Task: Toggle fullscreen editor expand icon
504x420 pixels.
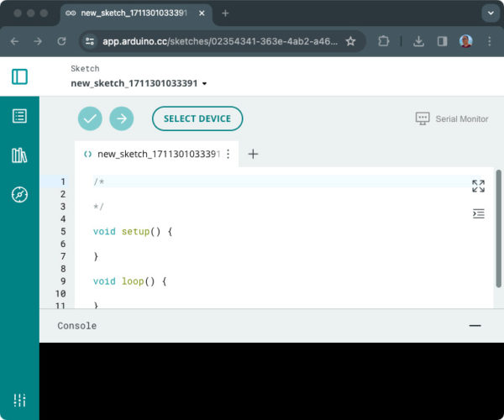Action: click(478, 186)
